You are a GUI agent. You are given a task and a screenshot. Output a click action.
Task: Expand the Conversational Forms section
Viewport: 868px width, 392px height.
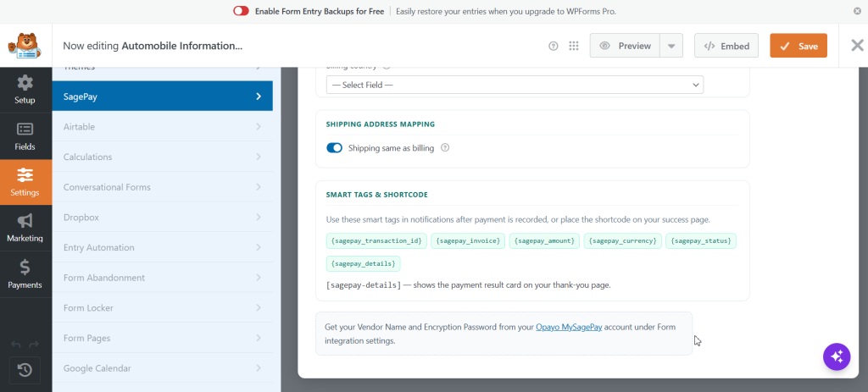click(162, 187)
